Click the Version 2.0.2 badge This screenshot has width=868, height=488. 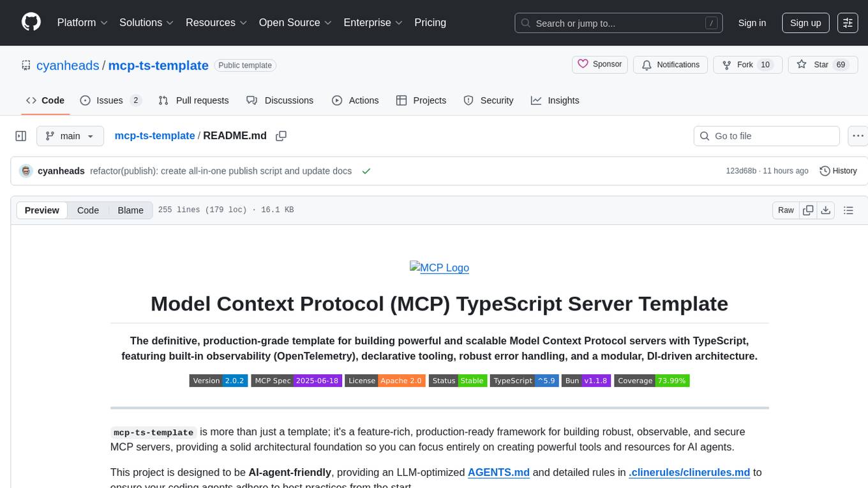tap(218, 381)
